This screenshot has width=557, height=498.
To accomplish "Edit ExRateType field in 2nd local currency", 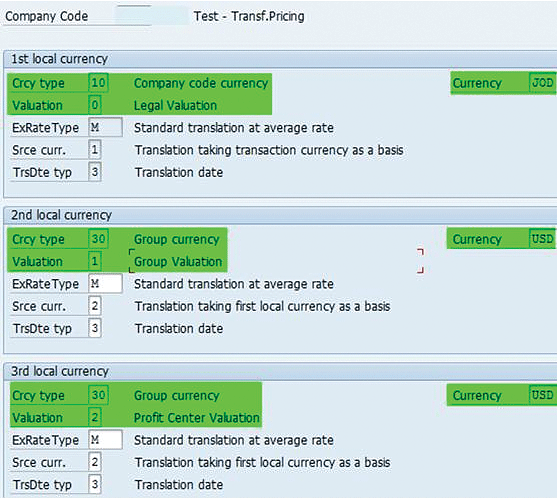I will pos(106,283).
